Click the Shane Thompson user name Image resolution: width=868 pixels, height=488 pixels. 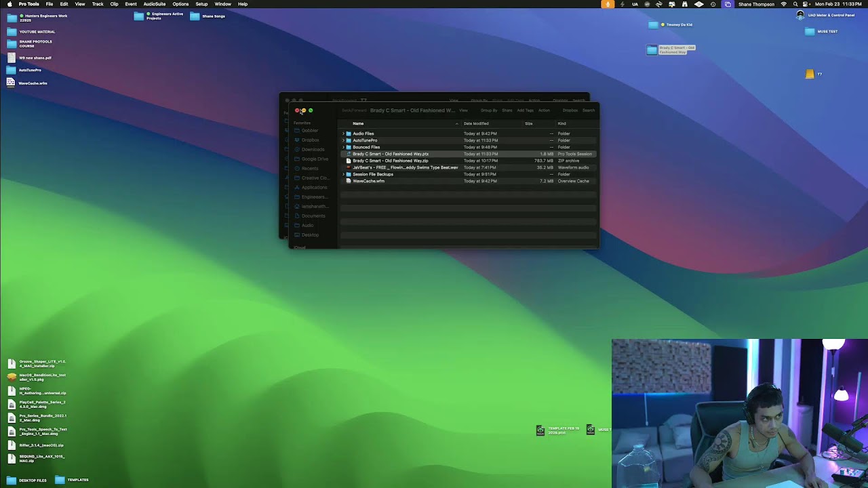point(756,4)
